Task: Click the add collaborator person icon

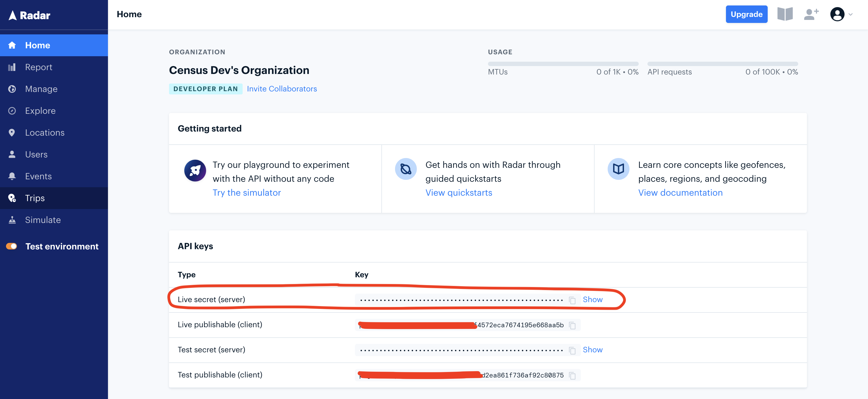Action: click(x=811, y=14)
